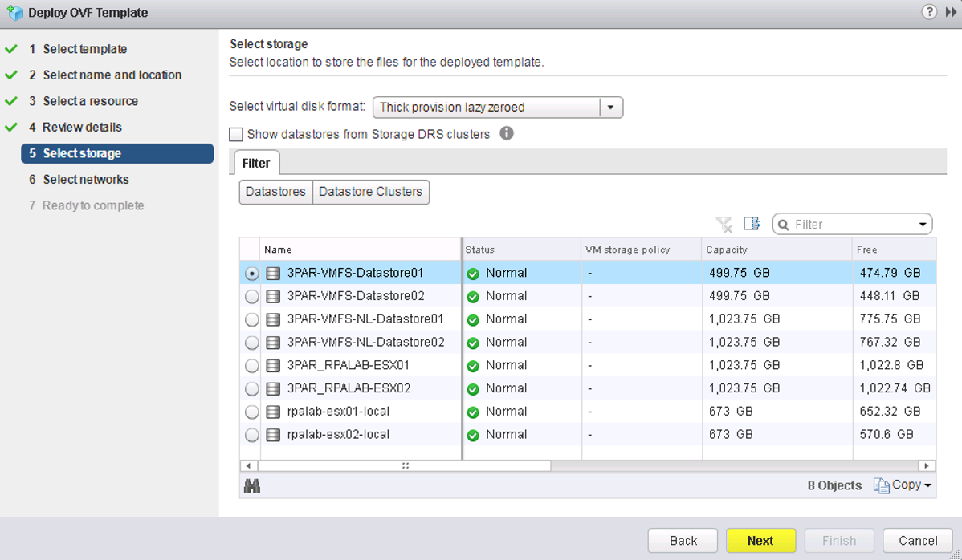Click the Cancel button

[x=918, y=541]
